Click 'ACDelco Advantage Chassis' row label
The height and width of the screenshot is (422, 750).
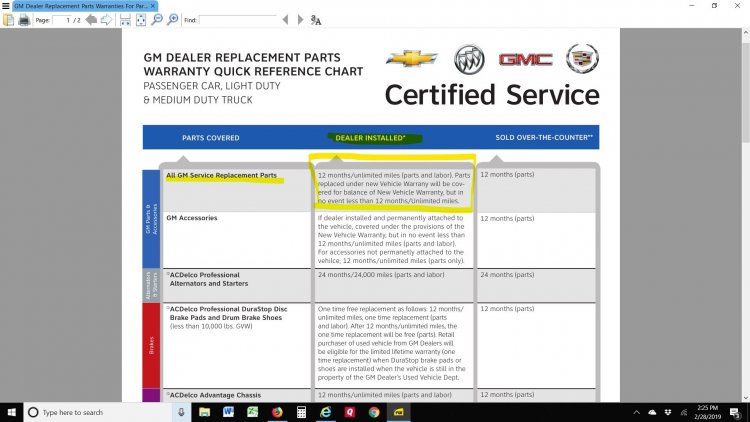click(x=215, y=395)
